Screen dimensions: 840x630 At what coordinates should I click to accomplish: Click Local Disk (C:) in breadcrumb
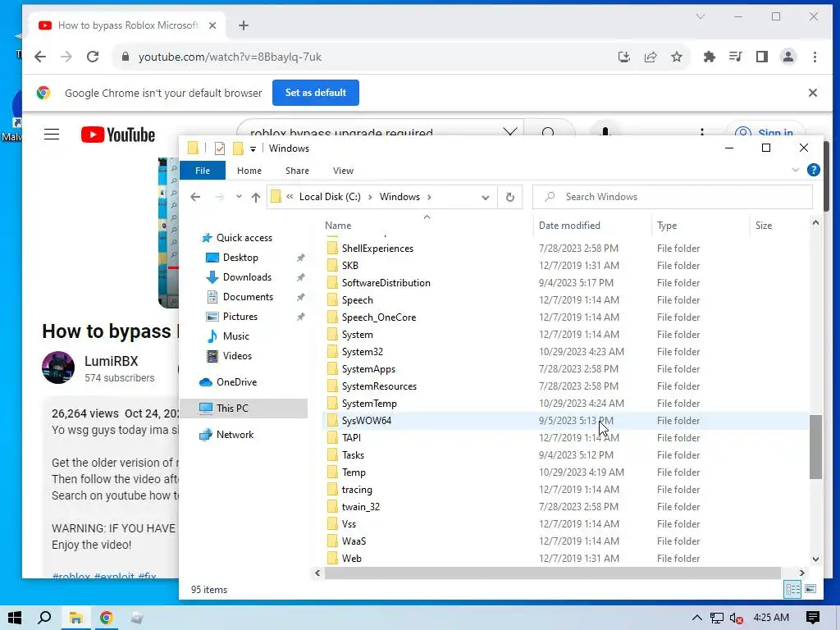click(330, 197)
